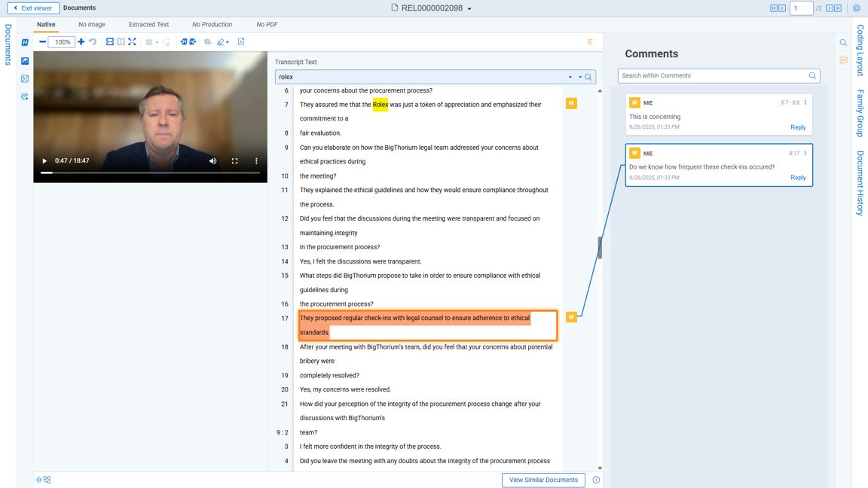
Task: Open the highlight pen tool dropdown arrow
Action: pos(228,43)
